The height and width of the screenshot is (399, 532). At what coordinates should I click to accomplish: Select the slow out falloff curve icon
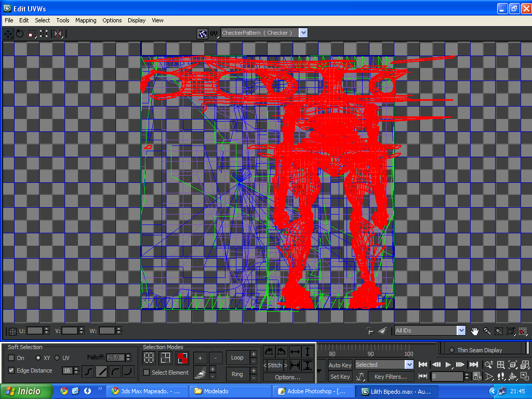115,371
